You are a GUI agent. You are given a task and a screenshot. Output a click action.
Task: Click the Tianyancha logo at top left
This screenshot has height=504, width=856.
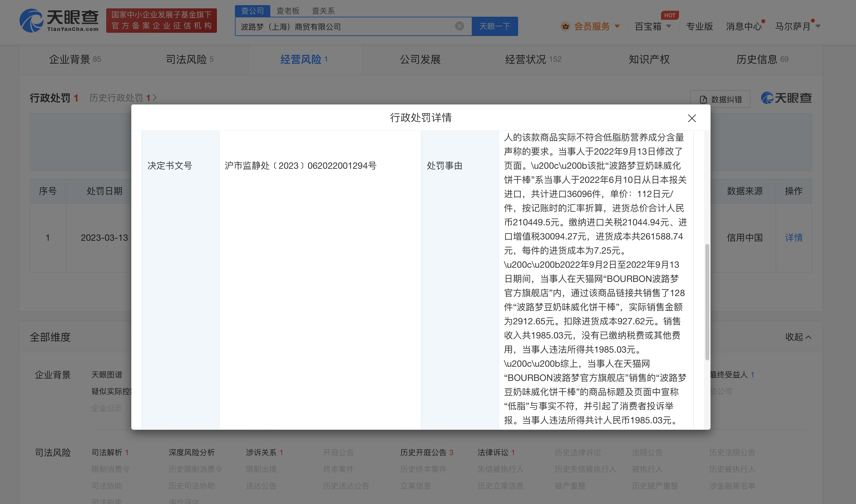tap(59, 21)
